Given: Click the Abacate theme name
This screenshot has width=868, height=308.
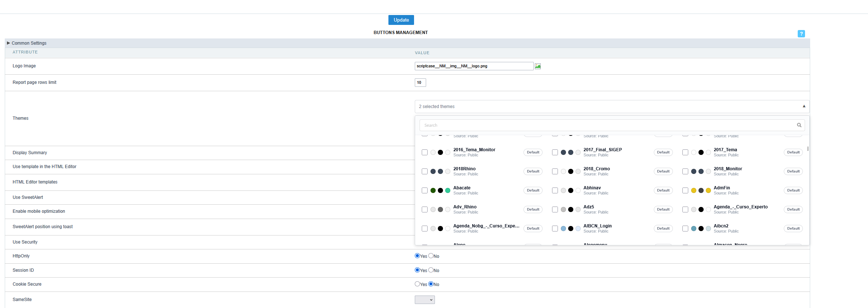Looking at the screenshot, I should coord(462,188).
